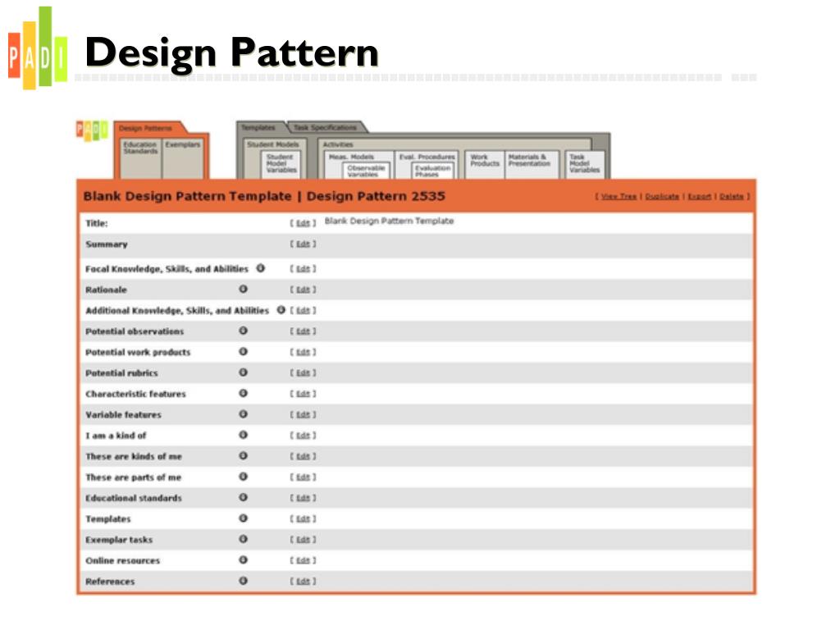Edit the Title field
The image size is (840, 630).
[x=304, y=223]
